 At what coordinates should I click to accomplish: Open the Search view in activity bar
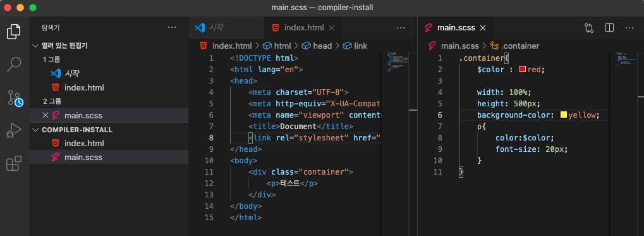14,64
